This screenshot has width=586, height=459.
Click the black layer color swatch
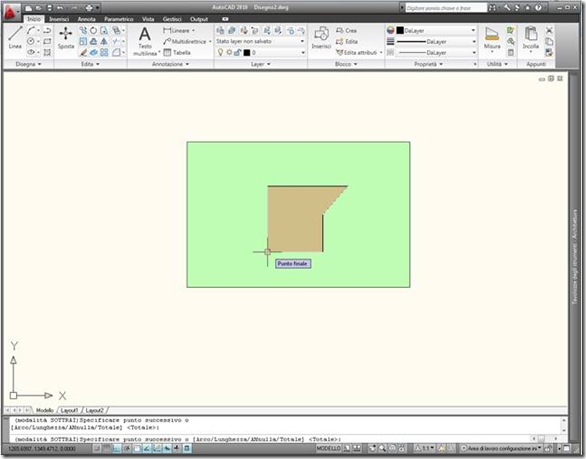click(247, 53)
